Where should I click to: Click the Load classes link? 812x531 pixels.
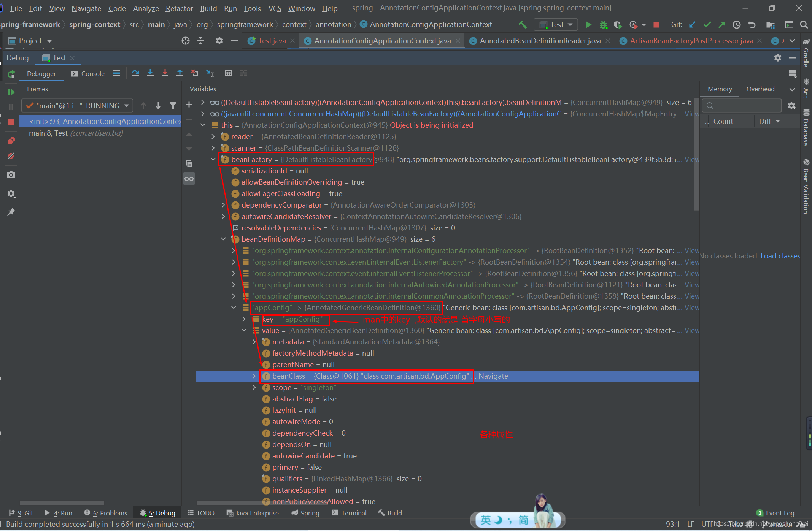click(x=780, y=256)
